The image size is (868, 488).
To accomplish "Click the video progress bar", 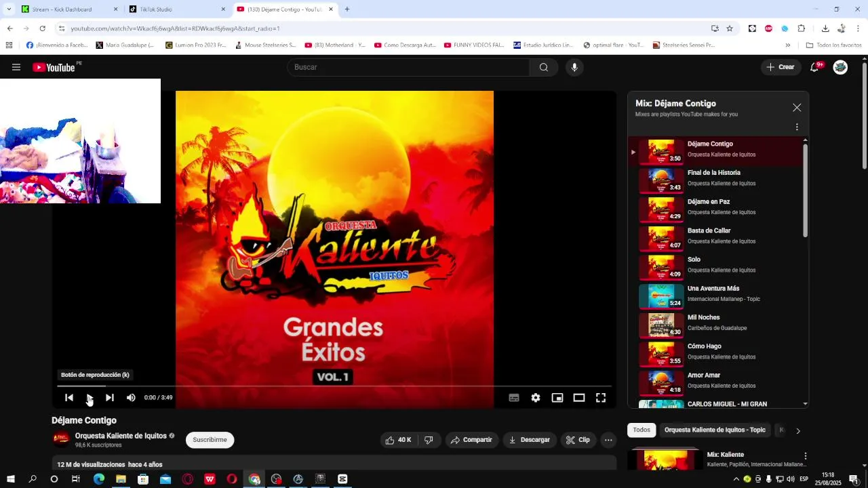I will point(334,386).
